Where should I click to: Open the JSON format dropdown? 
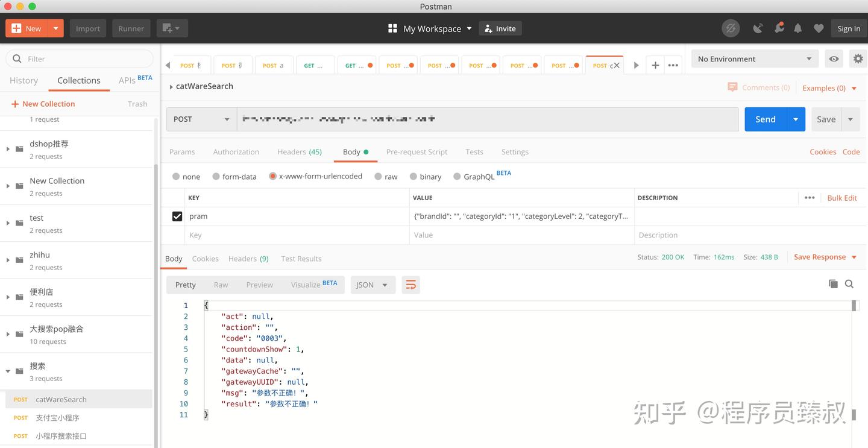tap(373, 285)
